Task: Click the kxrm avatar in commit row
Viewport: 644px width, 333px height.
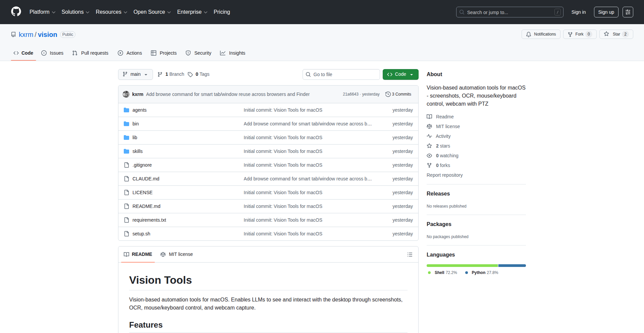Action: (126, 94)
